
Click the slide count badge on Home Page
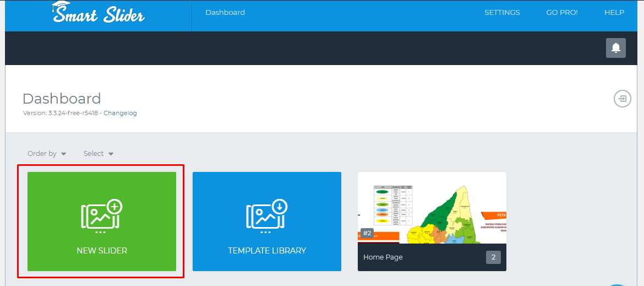tap(493, 257)
